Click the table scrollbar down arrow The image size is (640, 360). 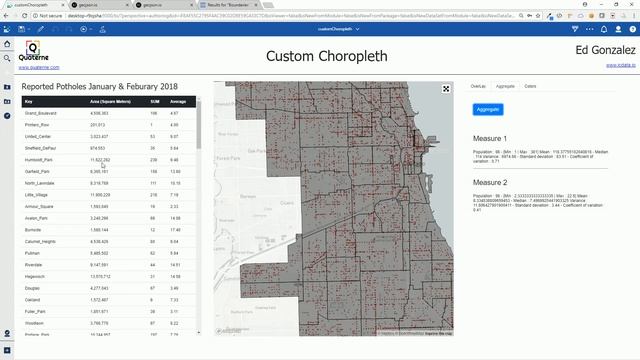click(x=199, y=333)
